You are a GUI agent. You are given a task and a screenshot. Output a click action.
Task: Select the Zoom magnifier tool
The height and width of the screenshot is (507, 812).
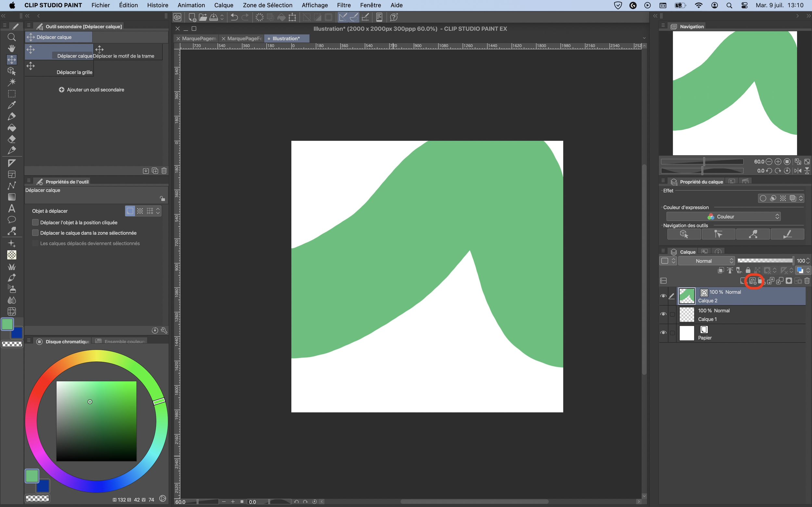(x=11, y=37)
